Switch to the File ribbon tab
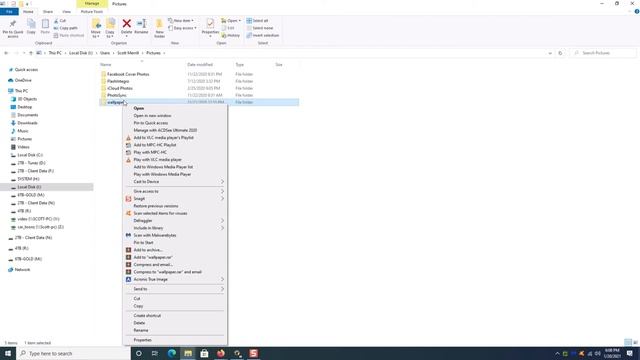 click(x=9, y=12)
